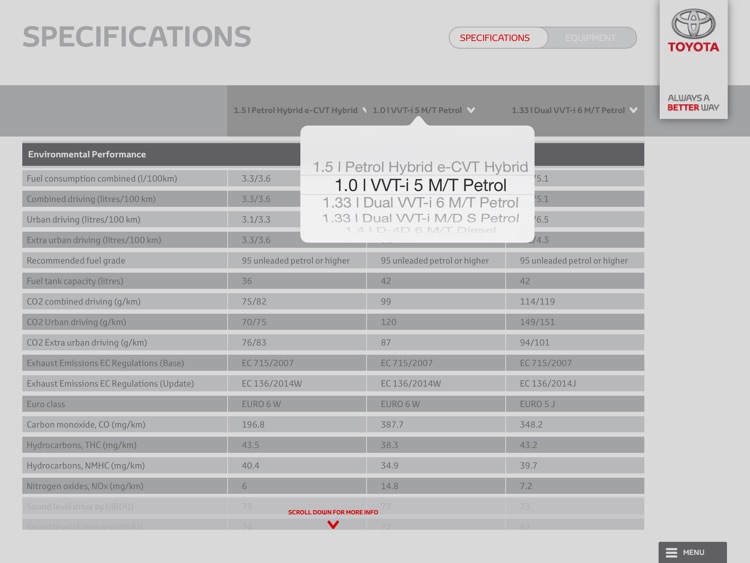Choose 1.33 l Dual VVT-i M/D S Petrol in picker
750x563 pixels.
[x=420, y=218]
